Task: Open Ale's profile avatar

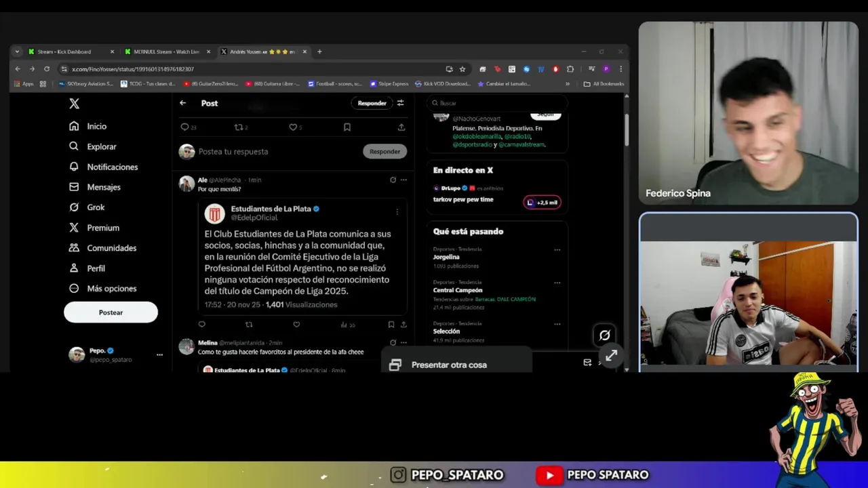Action: tap(186, 184)
